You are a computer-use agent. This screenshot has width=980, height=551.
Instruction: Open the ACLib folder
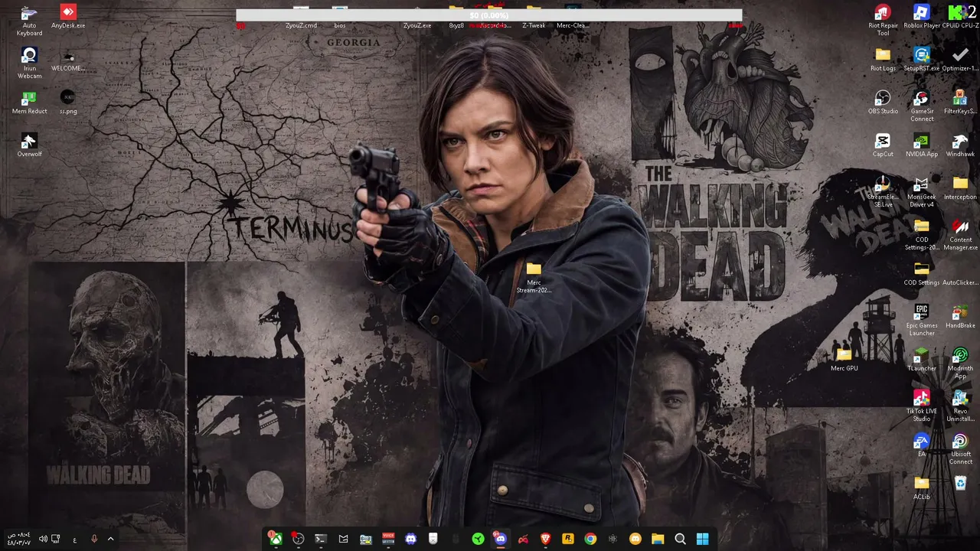coord(922,488)
